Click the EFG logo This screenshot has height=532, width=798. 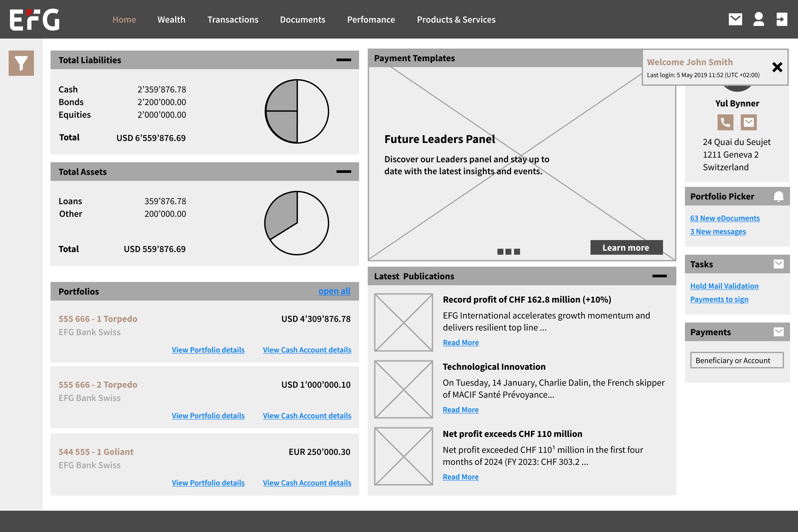[35, 19]
